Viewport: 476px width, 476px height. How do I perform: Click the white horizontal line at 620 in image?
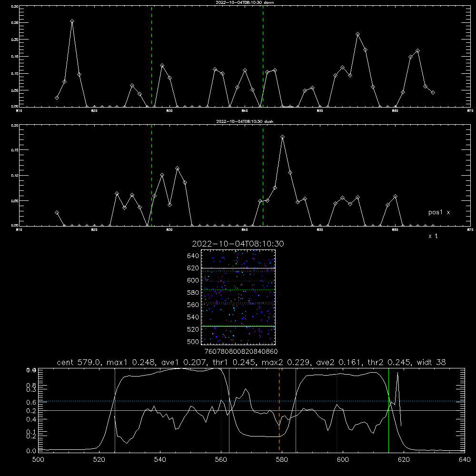tap(238, 268)
